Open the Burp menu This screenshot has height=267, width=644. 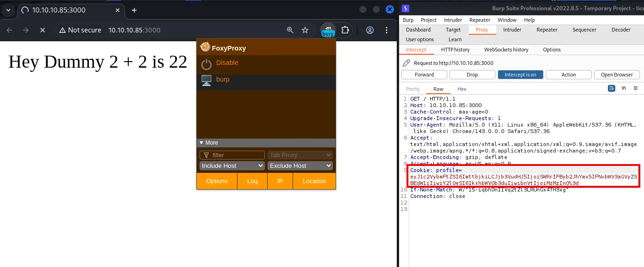[408, 20]
